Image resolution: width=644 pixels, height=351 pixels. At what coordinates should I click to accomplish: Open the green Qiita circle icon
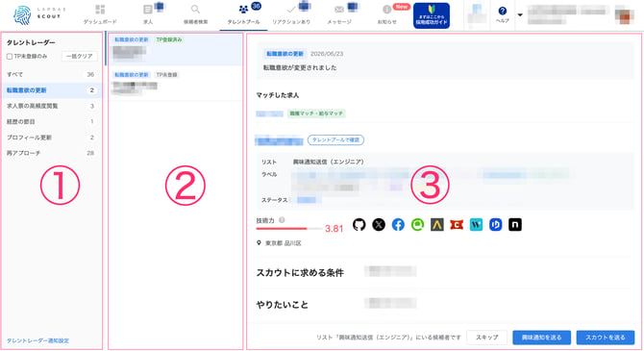pyautogui.click(x=417, y=224)
